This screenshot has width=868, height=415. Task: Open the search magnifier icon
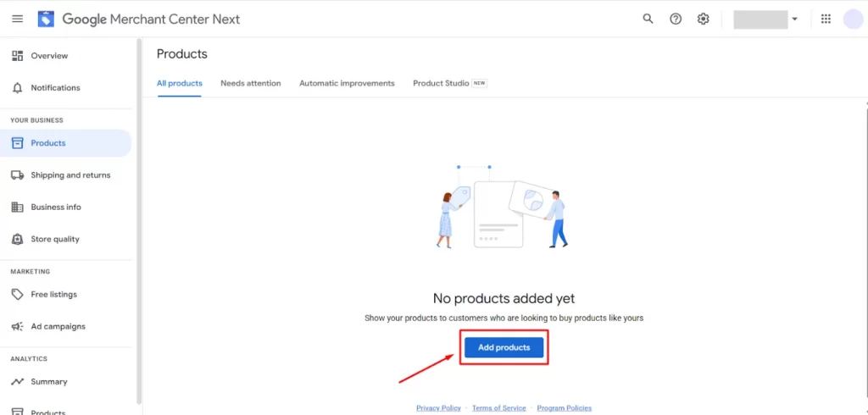[x=648, y=19]
